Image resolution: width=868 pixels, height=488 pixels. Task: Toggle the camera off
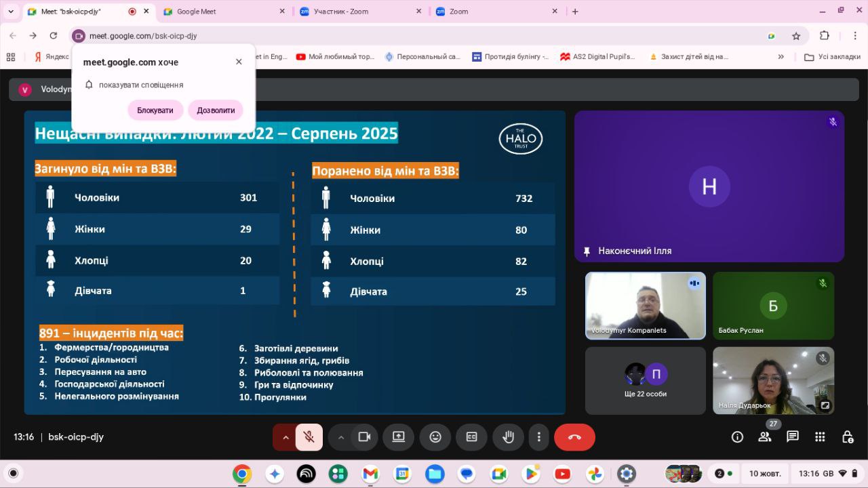tap(364, 437)
